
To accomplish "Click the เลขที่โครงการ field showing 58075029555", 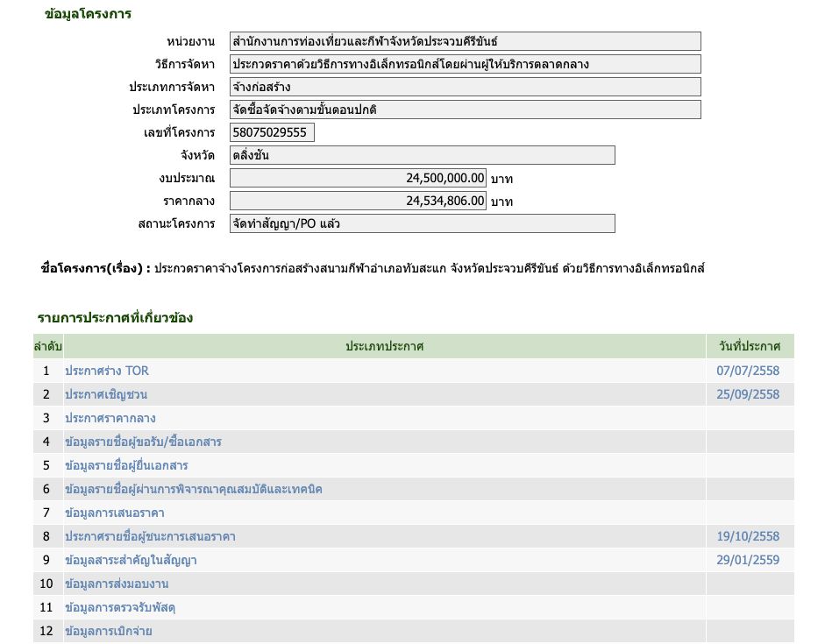I will point(271,132).
